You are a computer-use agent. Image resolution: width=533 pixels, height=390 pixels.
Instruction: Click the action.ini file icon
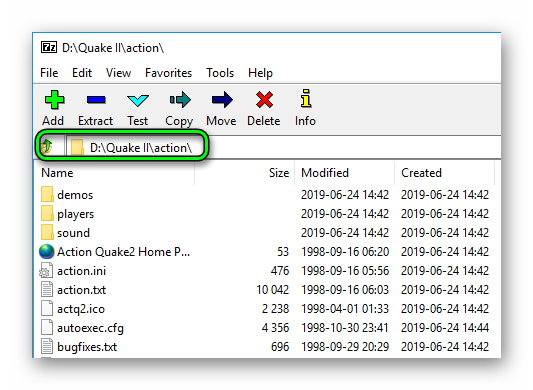tap(46, 271)
